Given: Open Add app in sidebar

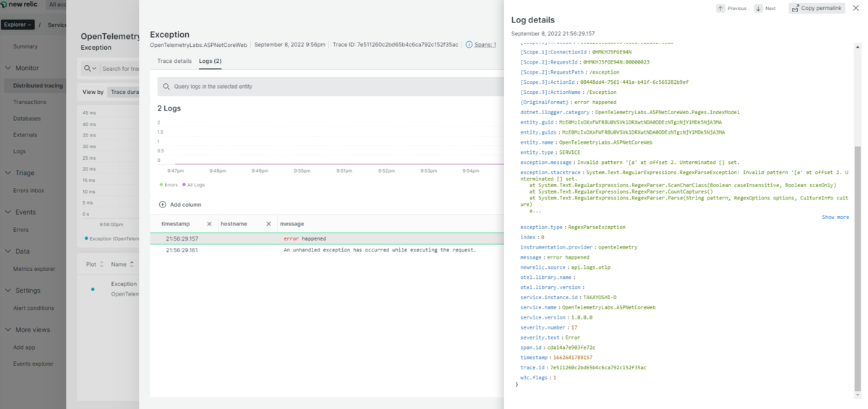Looking at the screenshot, I should coord(24,348).
